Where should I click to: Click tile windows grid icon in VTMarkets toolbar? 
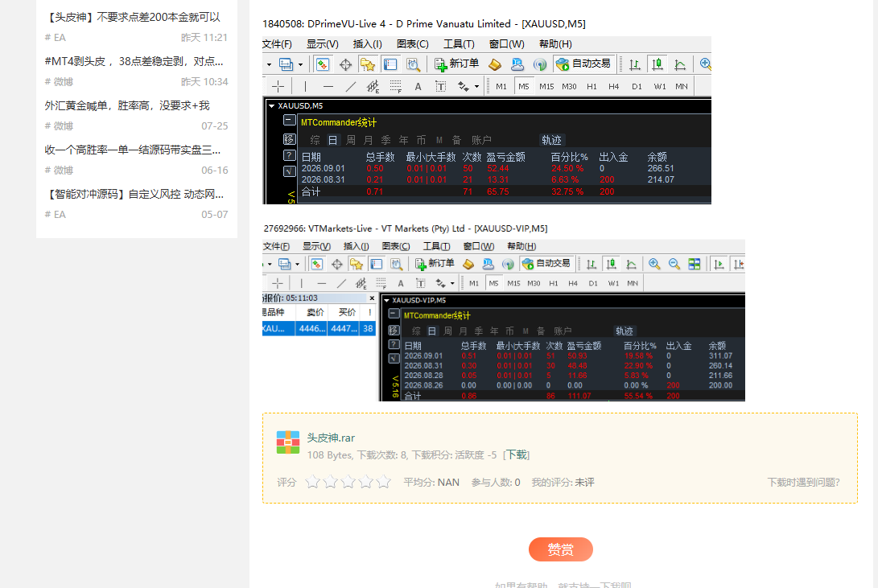point(695,264)
